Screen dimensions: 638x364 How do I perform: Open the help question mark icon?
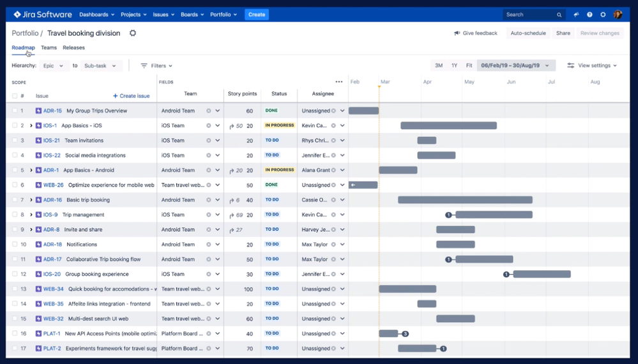tap(589, 15)
